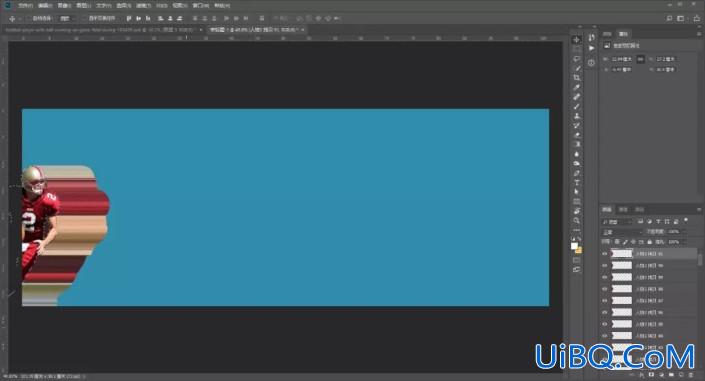Toggle eye icon of second layer row
The height and width of the screenshot is (381, 705).
pos(605,265)
